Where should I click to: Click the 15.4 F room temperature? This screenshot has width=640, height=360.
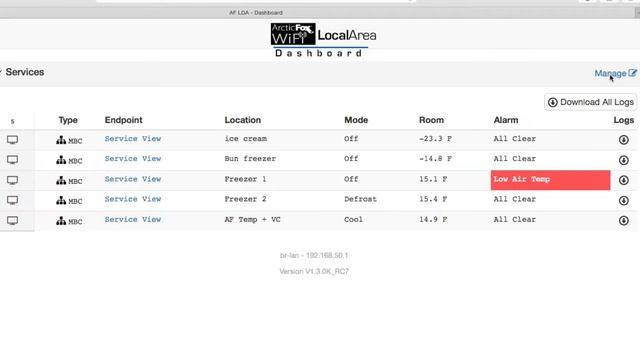click(x=433, y=199)
